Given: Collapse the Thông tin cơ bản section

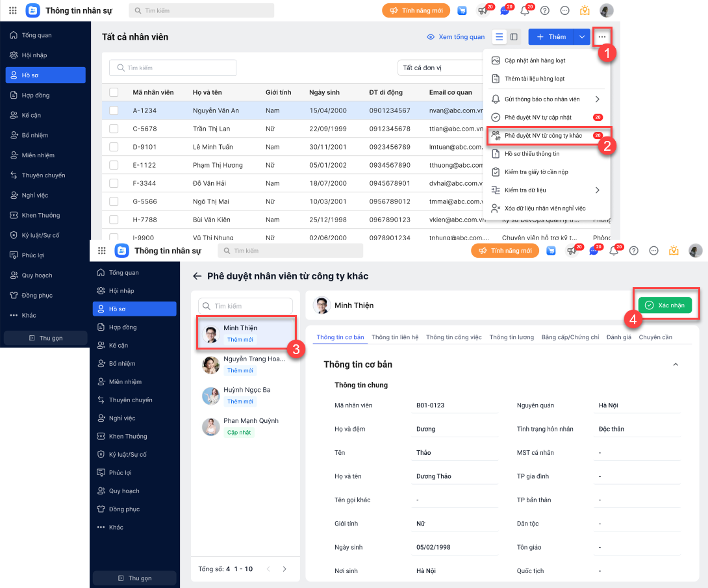Looking at the screenshot, I should 676,364.
